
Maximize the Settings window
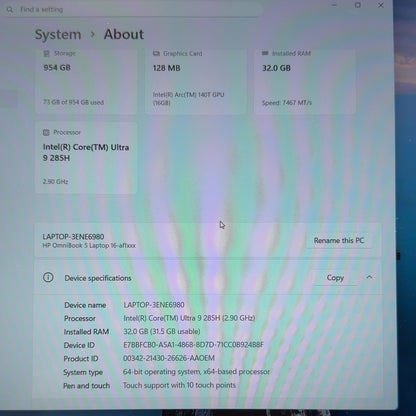click(x=358, y=5)
